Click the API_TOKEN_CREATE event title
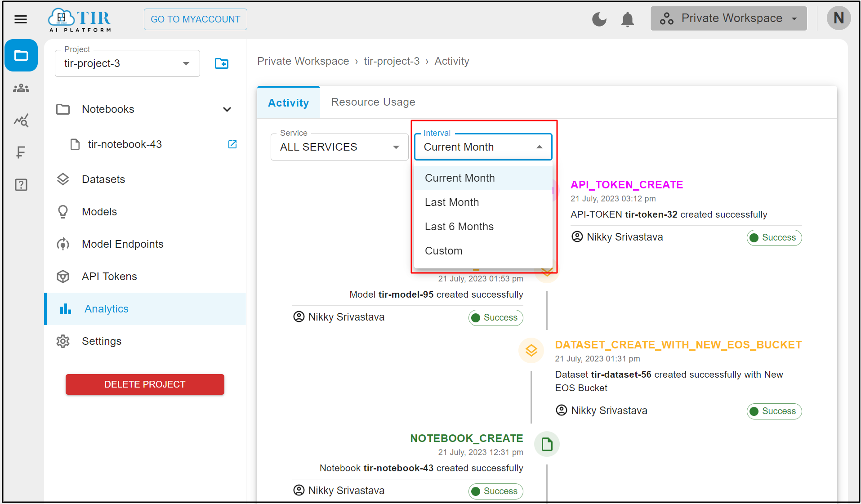The image size is (861, 504). pos(627,185)
